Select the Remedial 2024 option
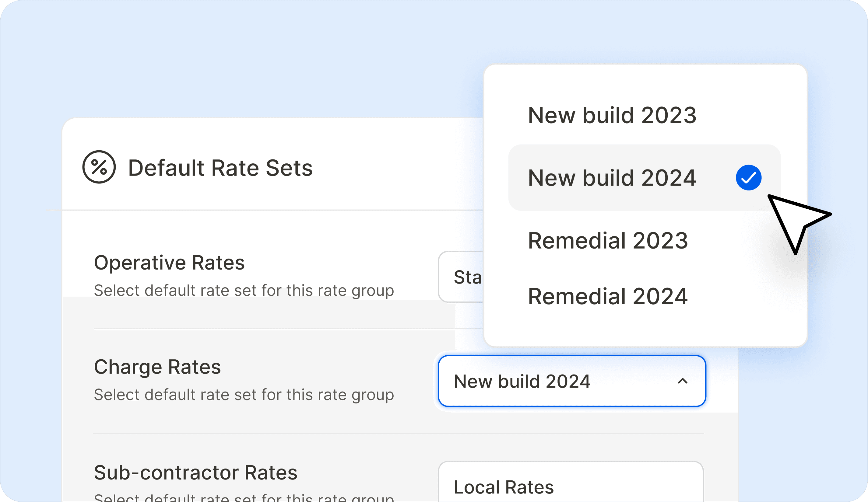This screenshot has height=502, width=868. [x=608, y=296]
